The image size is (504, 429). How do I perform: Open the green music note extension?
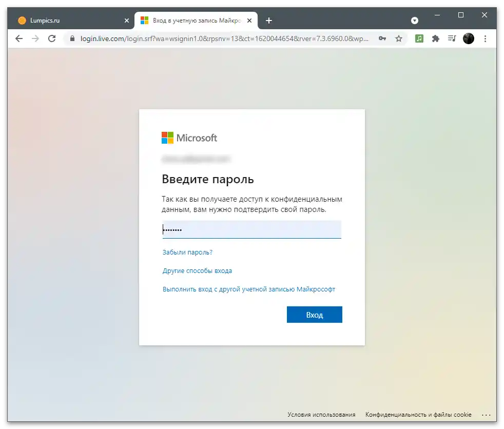419,38
